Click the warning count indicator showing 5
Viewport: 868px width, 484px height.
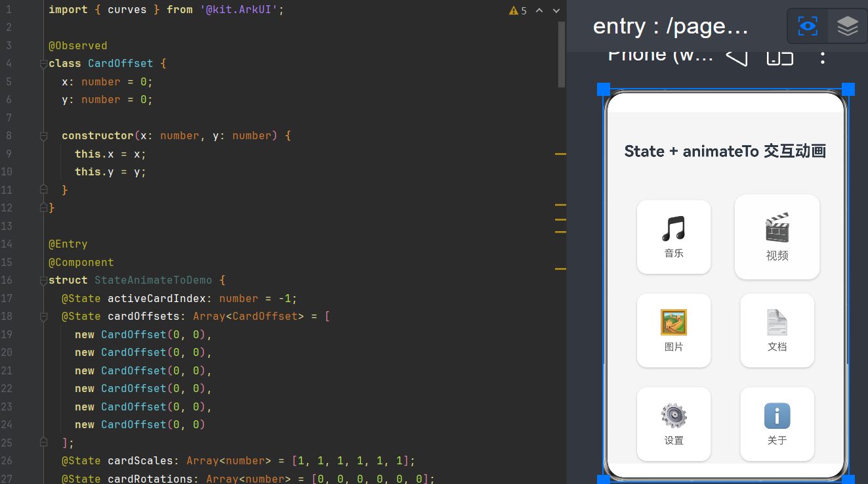coord(518,11)
